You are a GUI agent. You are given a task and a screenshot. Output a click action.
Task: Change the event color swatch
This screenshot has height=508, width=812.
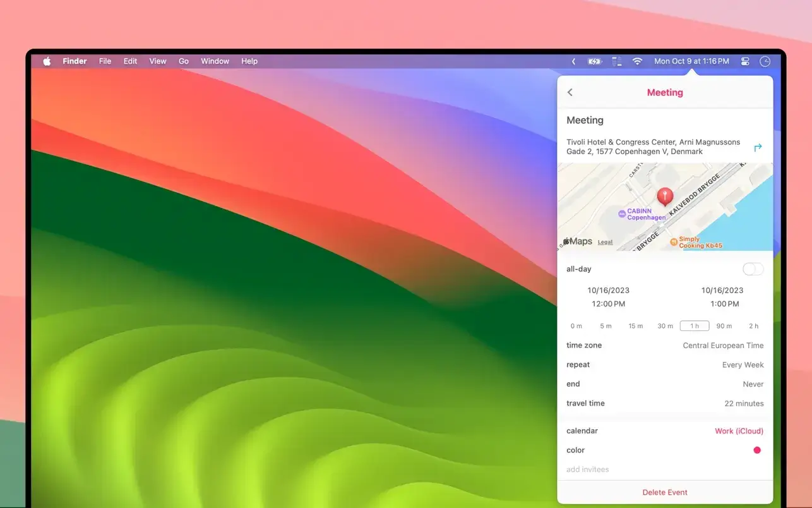click(x=756, y=450)
